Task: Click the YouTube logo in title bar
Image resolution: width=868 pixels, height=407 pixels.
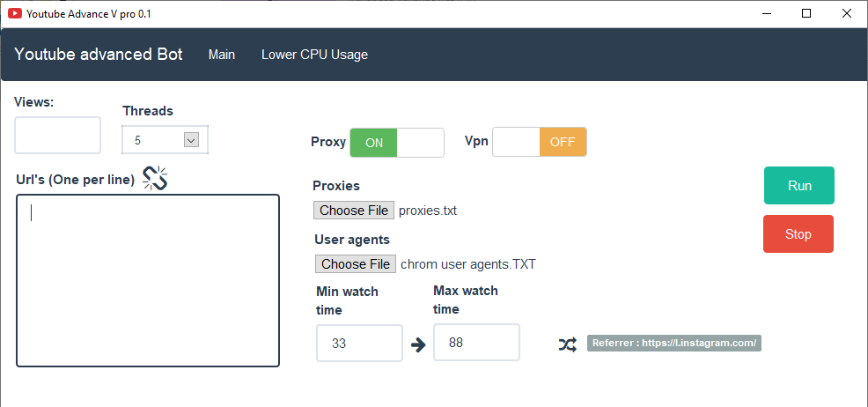Action: 15,14
